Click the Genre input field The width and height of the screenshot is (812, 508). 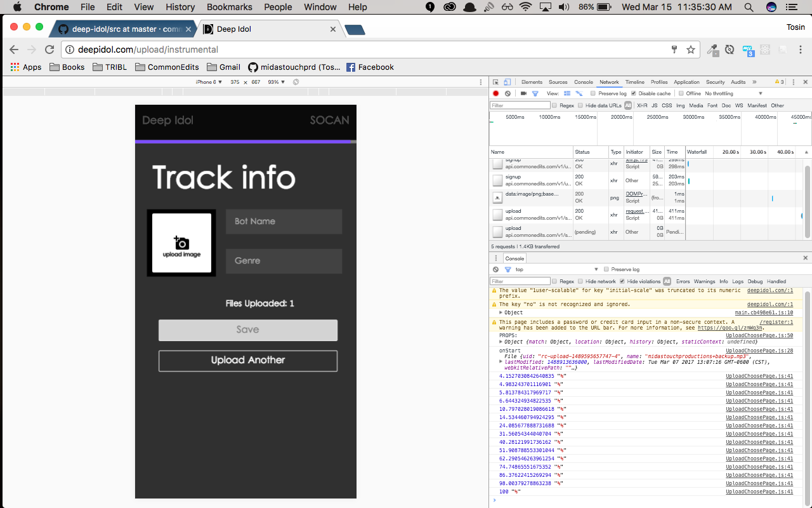284,261
